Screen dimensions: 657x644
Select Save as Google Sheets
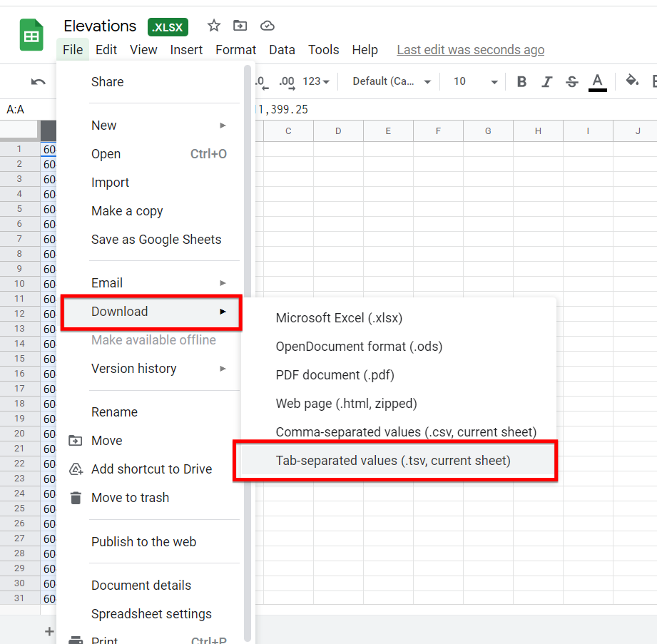(x=151, y=239)
